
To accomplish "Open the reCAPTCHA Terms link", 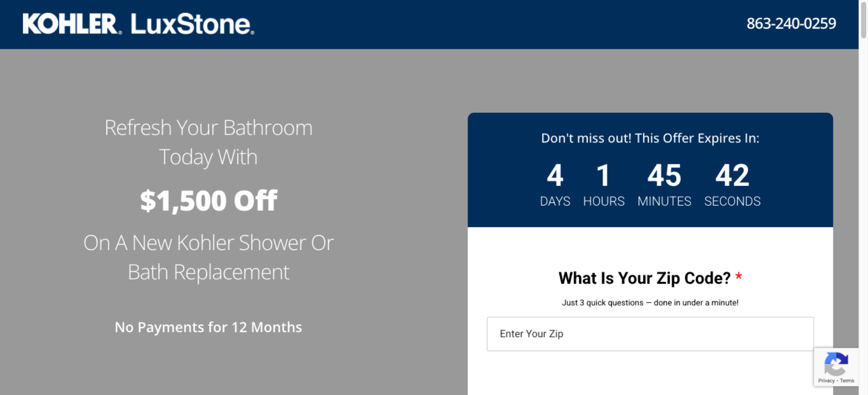I will [847, 381].
